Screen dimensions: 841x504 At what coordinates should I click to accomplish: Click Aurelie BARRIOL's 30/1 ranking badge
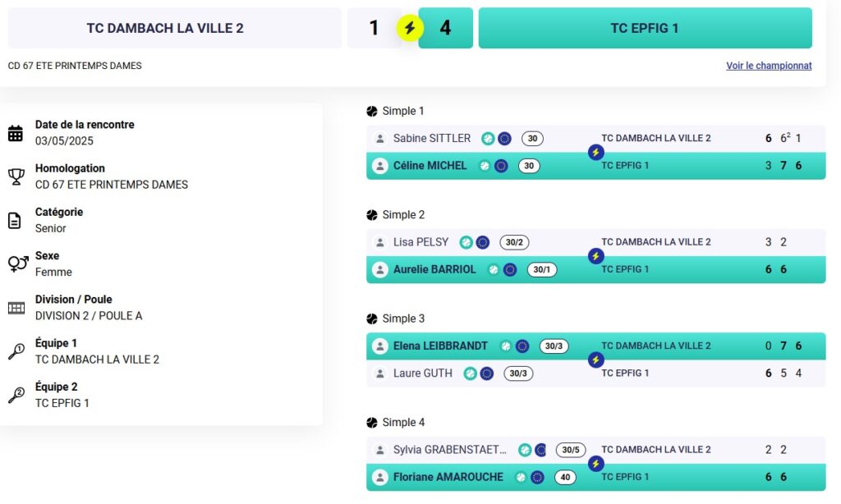pyautogui.click(x=542, y=269)
